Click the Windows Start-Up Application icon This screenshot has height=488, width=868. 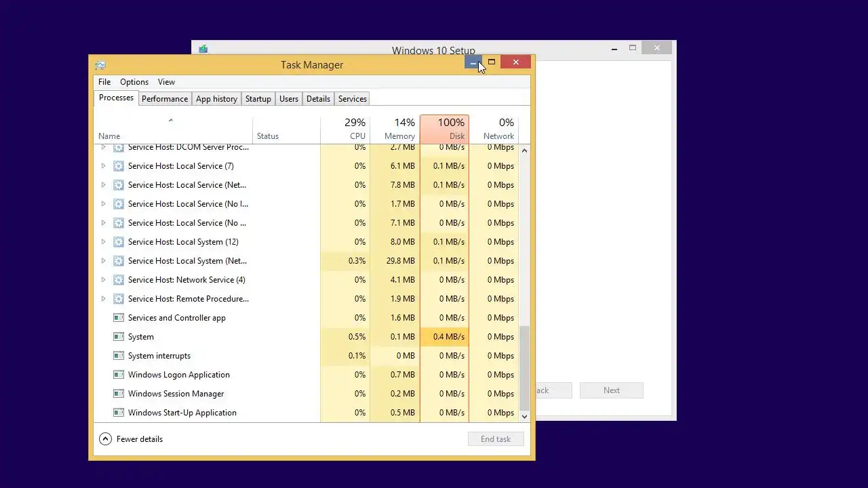click(x=119, y=413)
